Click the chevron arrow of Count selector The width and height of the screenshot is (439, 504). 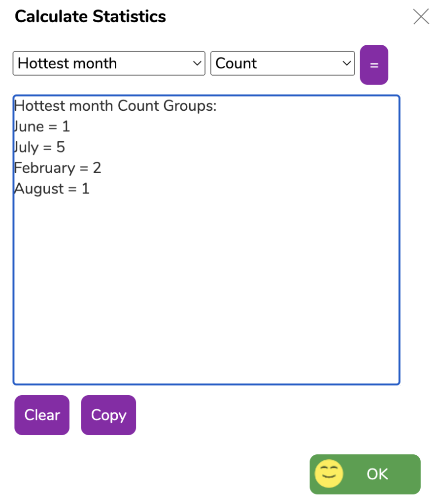(347, 63)
